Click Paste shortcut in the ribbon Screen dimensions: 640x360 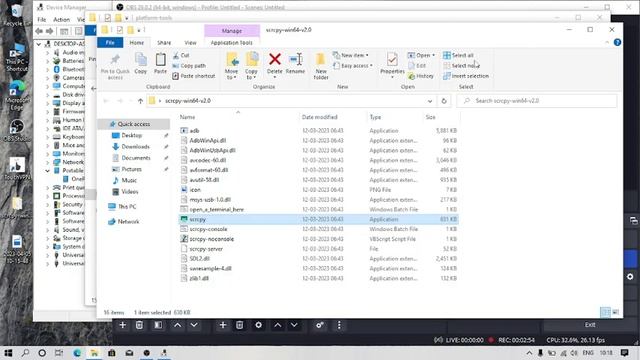click(193, 76)
